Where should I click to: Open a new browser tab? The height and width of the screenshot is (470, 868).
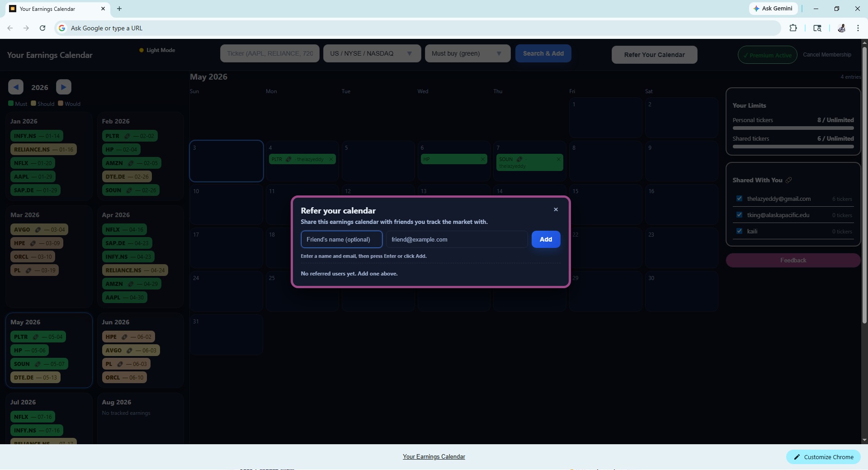click(119, 9)
